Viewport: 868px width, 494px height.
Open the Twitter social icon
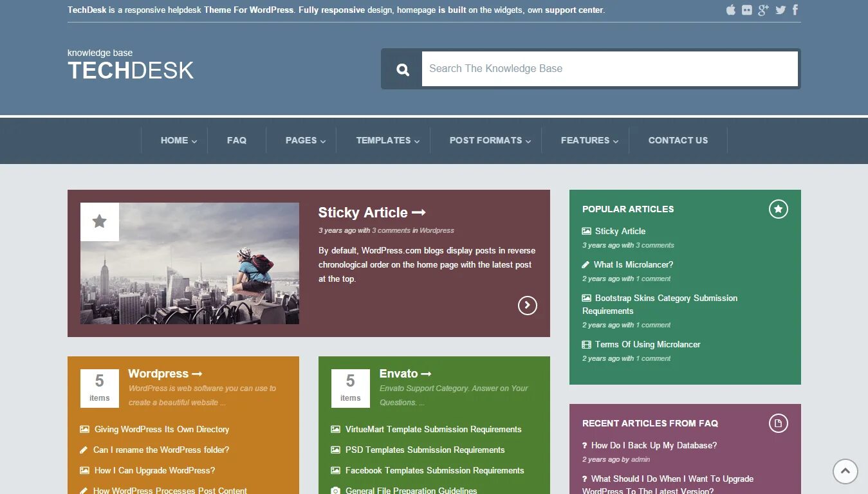point(780,10)
